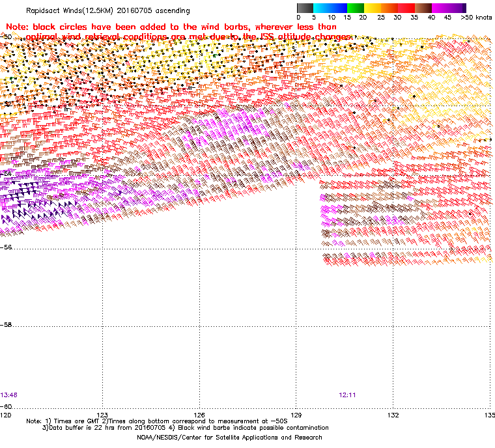
Task: Click the '>50 knots' legend label
Action: (476, 18)
